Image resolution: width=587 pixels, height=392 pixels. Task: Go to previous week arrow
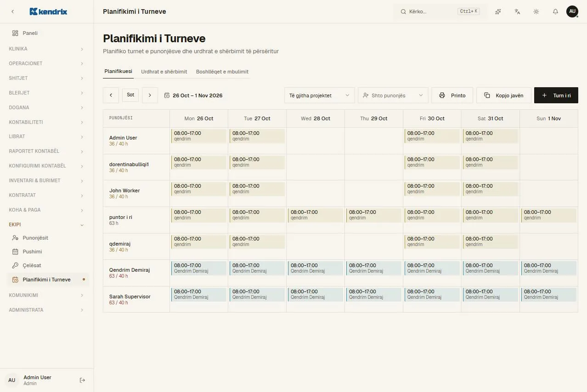pyautogui.click(x=111, y=95)
